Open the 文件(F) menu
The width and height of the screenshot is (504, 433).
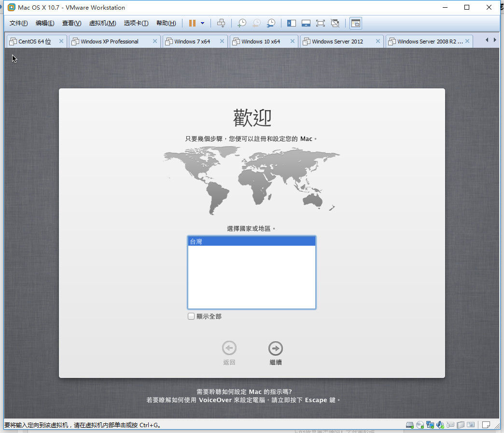point(19,23)
